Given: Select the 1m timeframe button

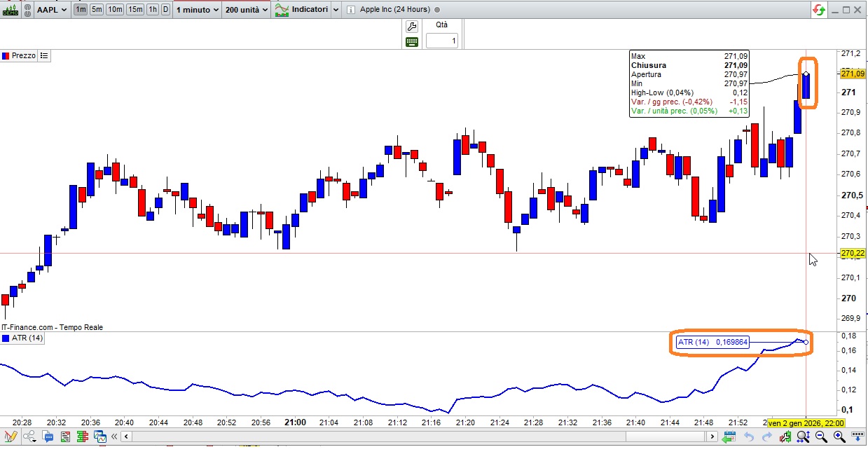Looking at the screenshot, I should click(x=81, y=10).
